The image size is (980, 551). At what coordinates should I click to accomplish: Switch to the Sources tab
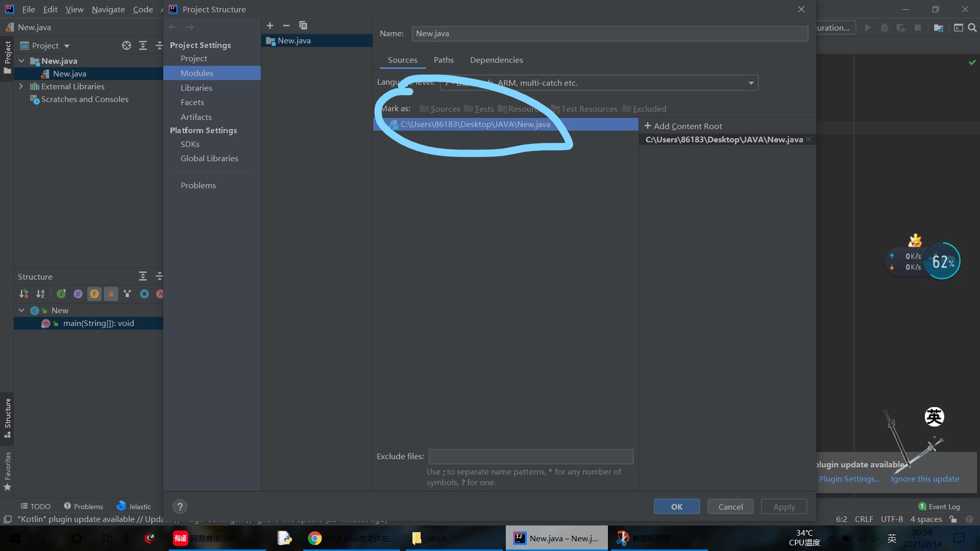(403, 60)
